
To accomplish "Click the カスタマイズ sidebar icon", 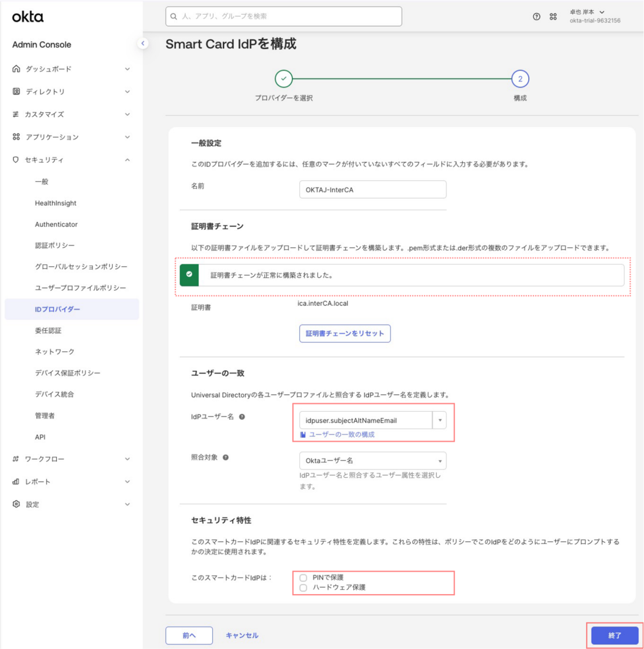I will [x=16, y=114].
